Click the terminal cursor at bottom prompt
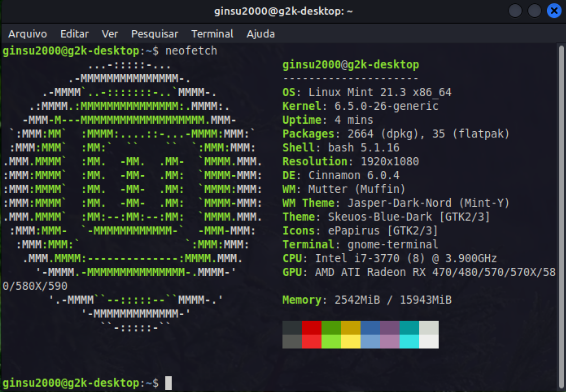 point(169,383)
